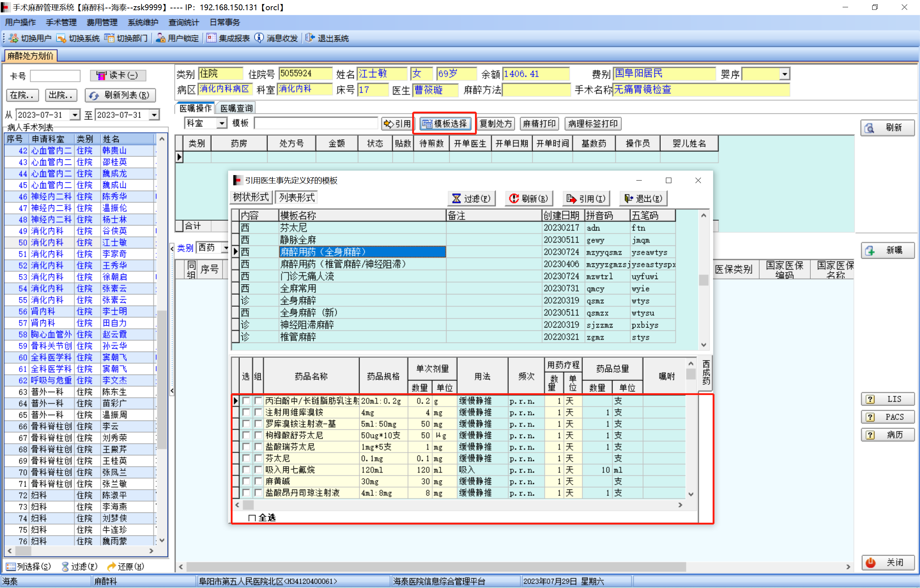Select template row 门诊无痛人流

[307, 276]
